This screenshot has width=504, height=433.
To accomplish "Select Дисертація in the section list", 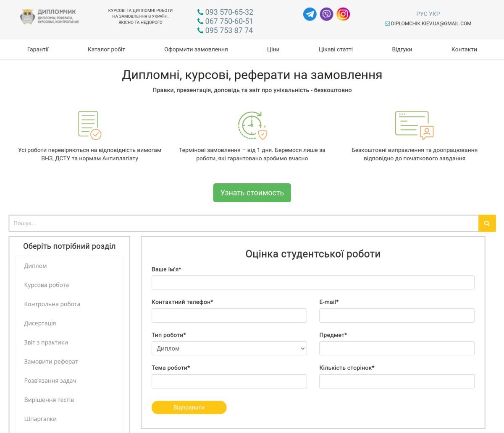I will point(40,323).
